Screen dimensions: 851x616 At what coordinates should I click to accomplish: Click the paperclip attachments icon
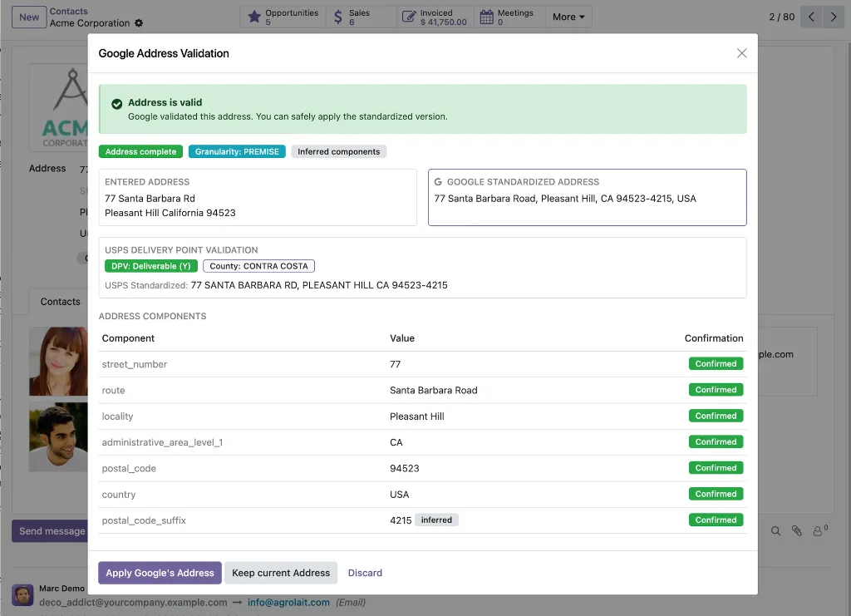tap(796, 531)
